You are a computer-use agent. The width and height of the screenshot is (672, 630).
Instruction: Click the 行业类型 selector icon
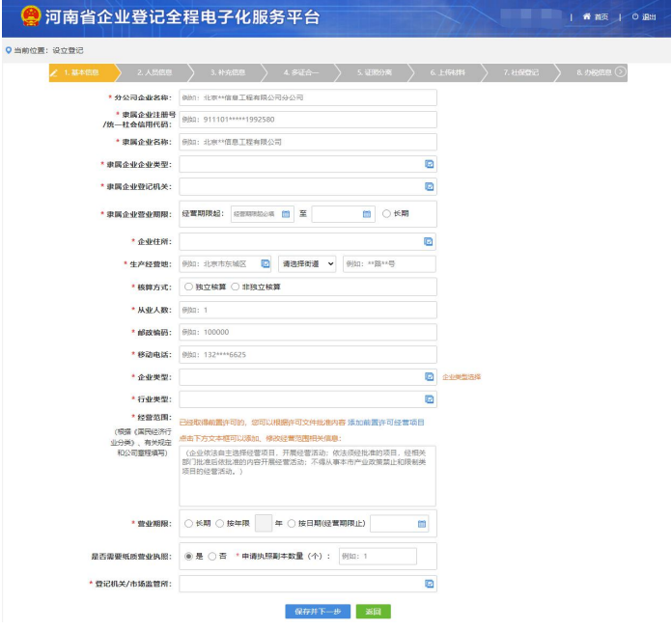(x=430, y=398)
